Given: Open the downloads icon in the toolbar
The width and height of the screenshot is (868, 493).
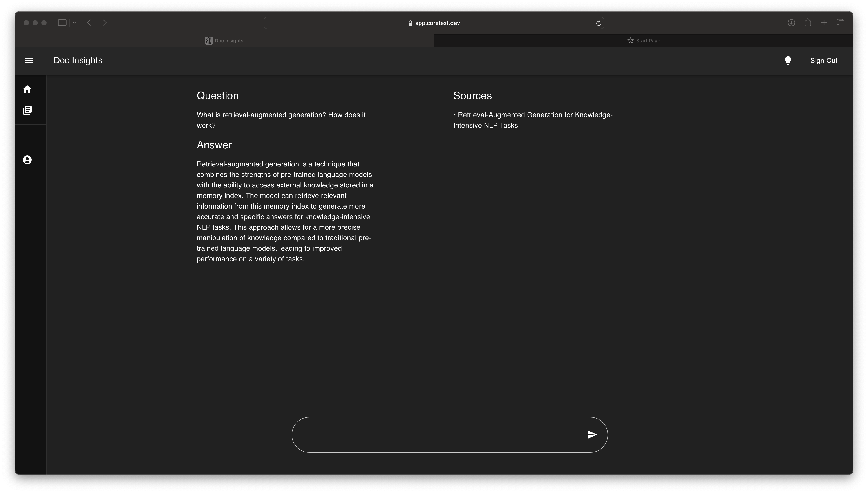Looking at the screenshot, I should 791,23.
